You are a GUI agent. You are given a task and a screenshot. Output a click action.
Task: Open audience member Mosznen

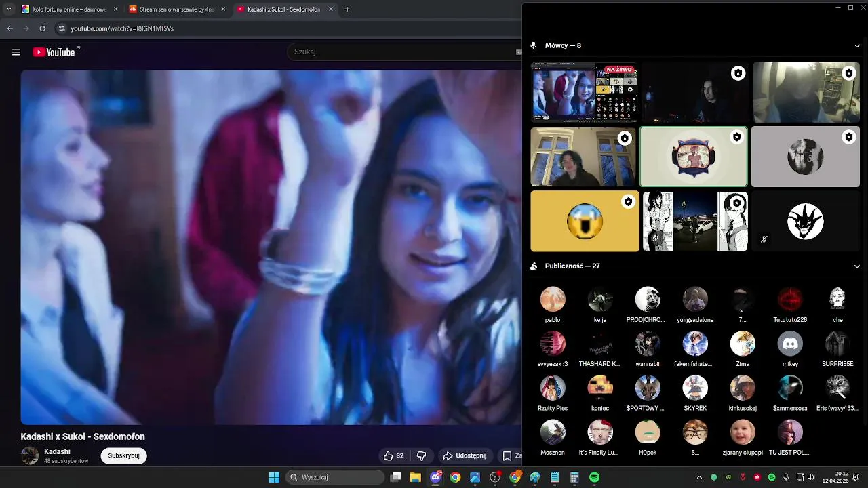pos(553,437)
